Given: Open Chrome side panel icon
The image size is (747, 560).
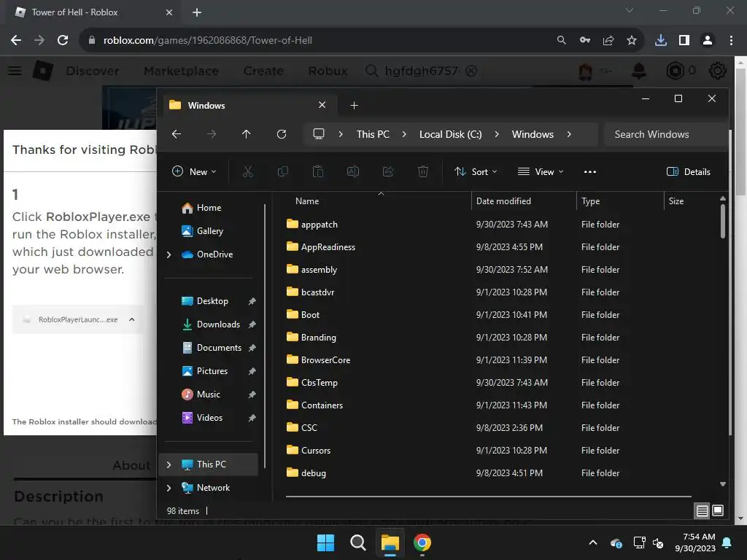Looking at the screenshot, I should click(x=684, y=41).
